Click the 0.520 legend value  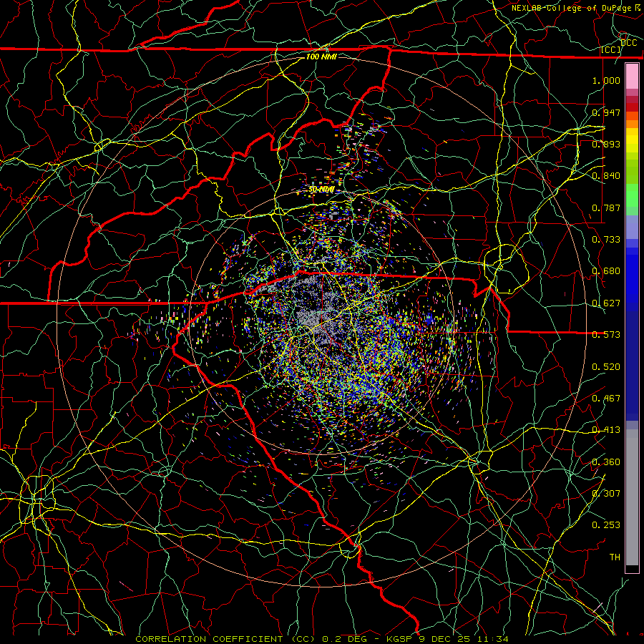(606, 367)
